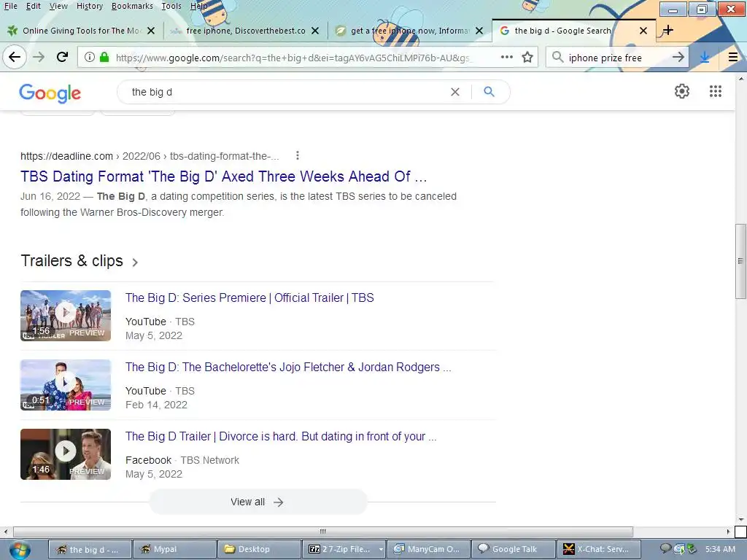Click scroll-up arrow of vertical scrollbar
747x560 pixels.
740,78
